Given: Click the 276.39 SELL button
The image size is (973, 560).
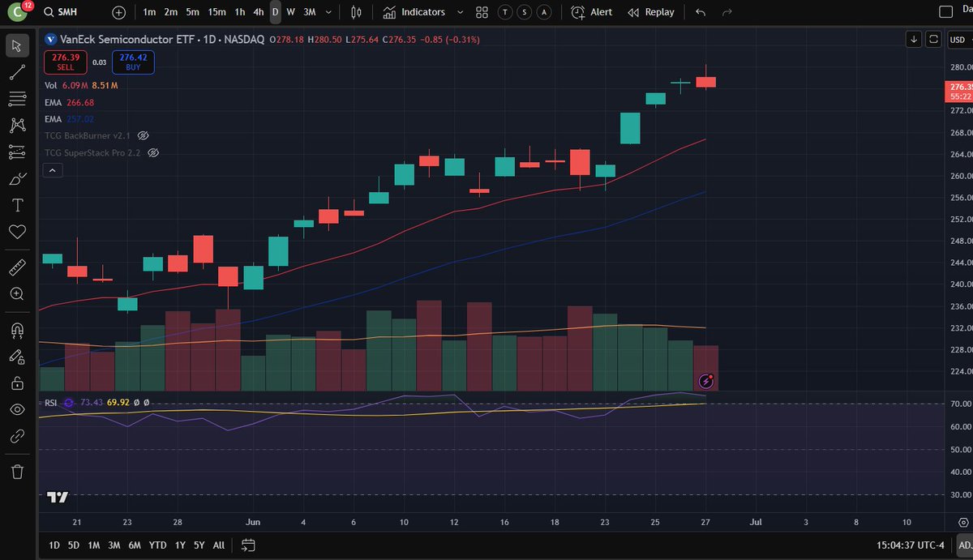Looking at the screenshot, I should coord(66,62).
